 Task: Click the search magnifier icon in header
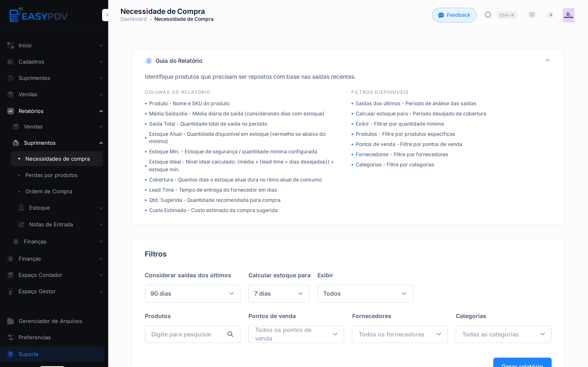[x=488, y=15]
